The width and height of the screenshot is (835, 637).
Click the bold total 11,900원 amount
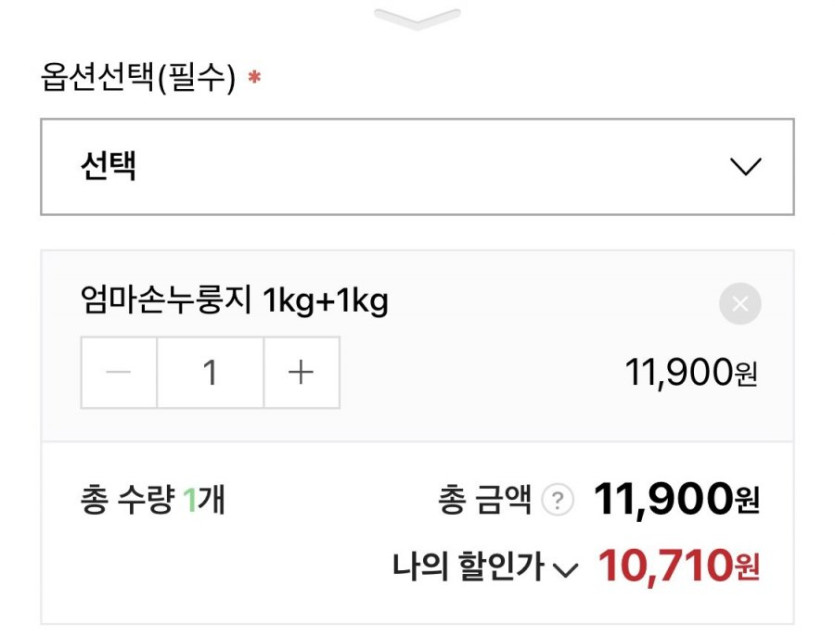pos(677,499)
